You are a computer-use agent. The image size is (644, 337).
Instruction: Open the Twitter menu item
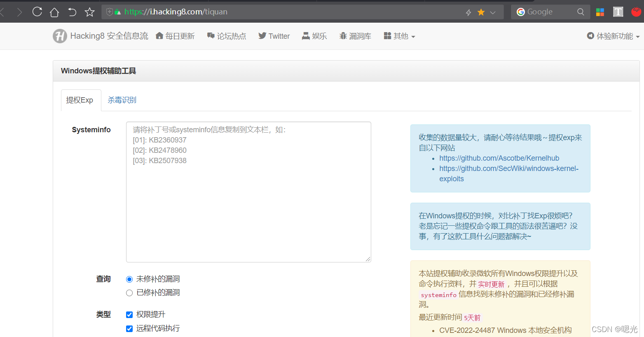pos(274,36)
